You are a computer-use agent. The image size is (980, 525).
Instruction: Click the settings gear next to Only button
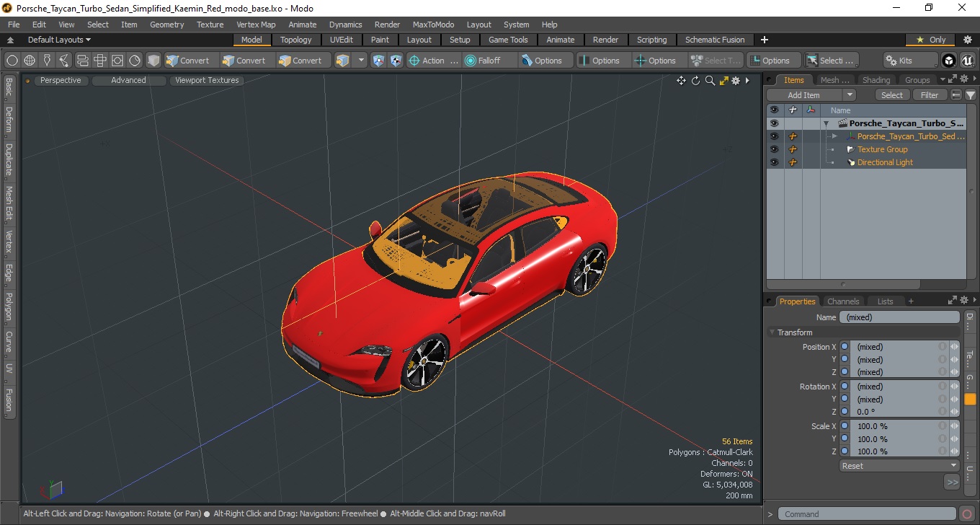[966, 40]
